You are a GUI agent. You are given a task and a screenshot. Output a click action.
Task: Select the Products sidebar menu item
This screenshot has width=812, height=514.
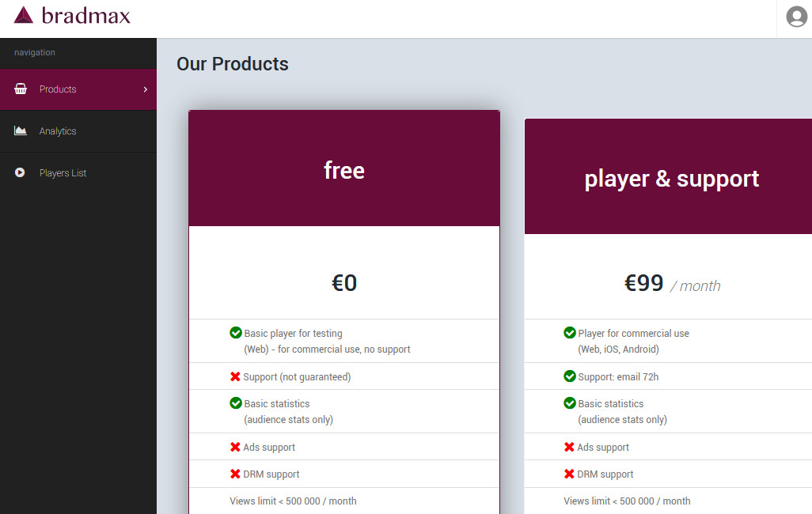[58, 89]
